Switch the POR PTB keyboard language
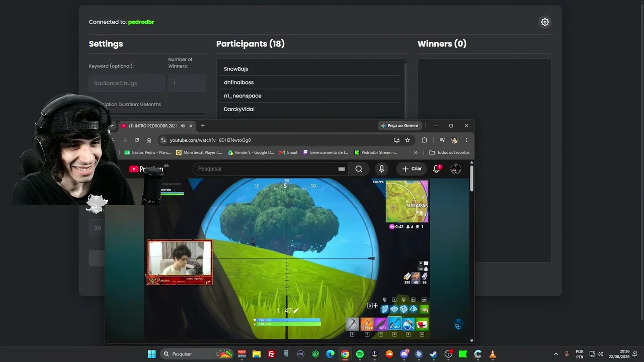The image size is (644, 362). coord(580,354)
